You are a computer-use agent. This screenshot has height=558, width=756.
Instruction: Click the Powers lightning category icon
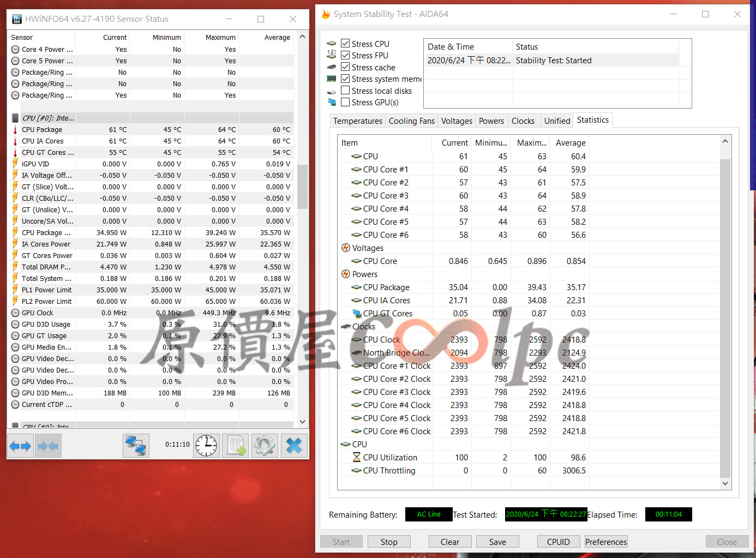click(x=346, y=274)
